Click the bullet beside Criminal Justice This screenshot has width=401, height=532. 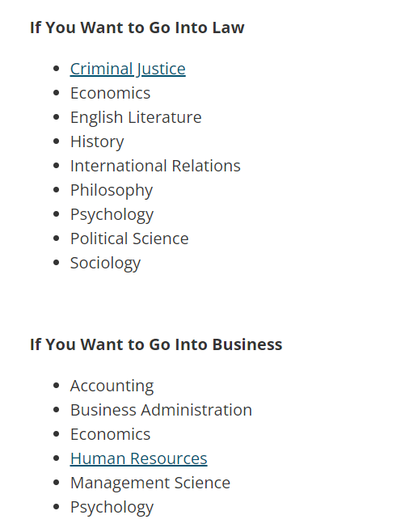(57, 69)
